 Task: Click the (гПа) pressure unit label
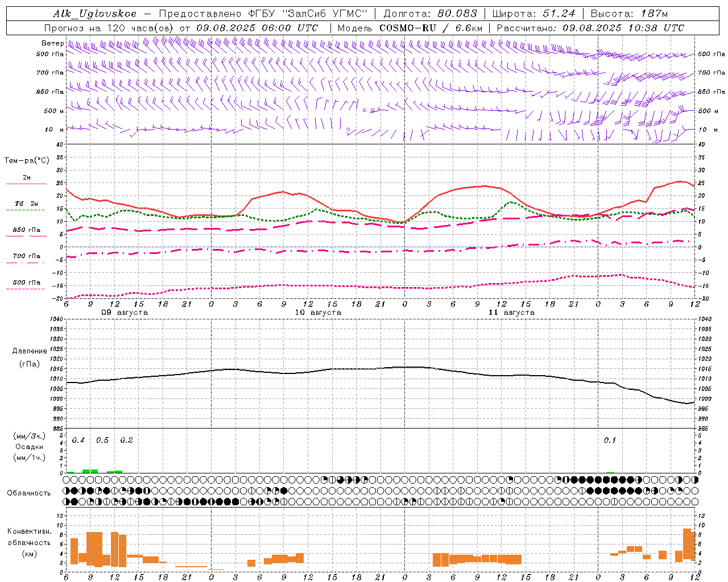coord(30,364)
